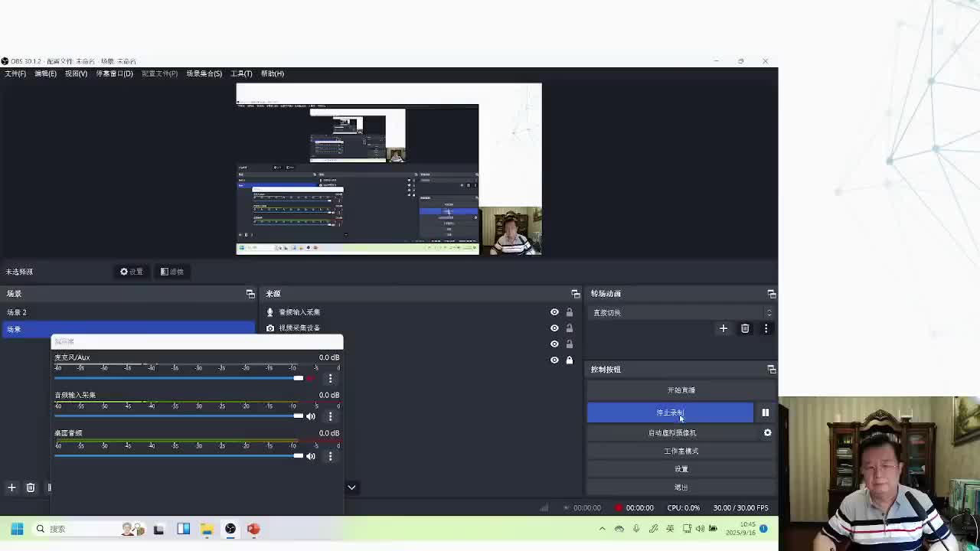Select 场景 2 in scenes list
The width and height of the screenshot is (980, 551).
click(x=127, y=312)
